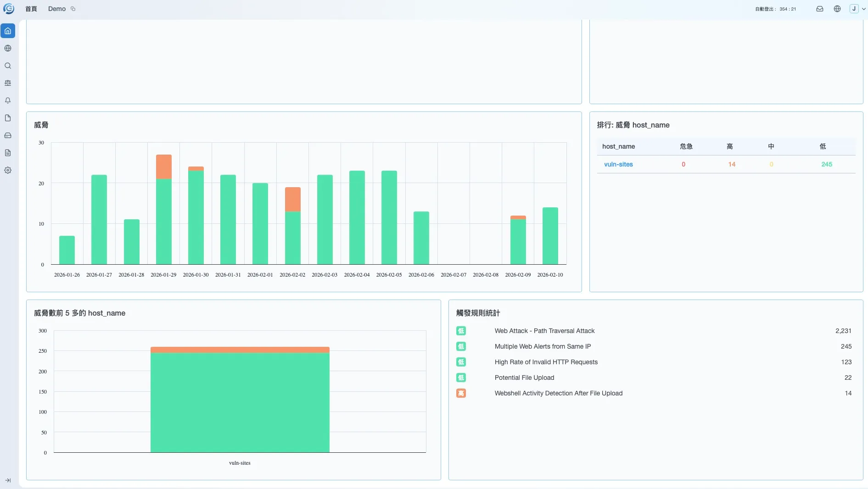Click the low severity count 245
This screenshot has height=489, width=868.
(827, 164)
